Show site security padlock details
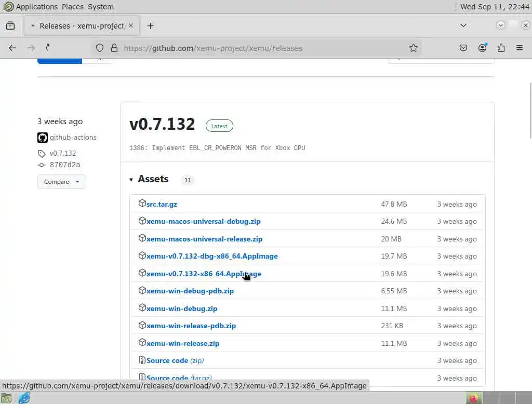This screenshot has width=532, height=404. [x=114, y=48]
